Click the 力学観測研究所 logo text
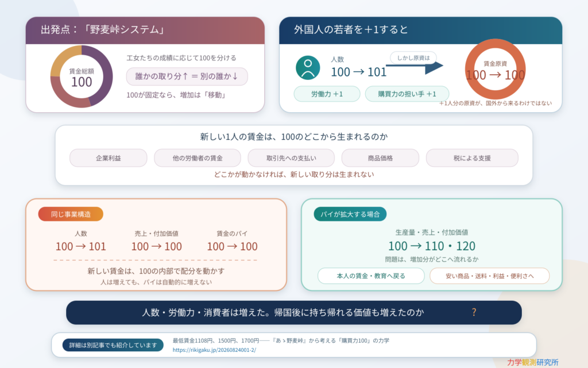The width and height of the screenshot is (588, 368). pos(532,362)
